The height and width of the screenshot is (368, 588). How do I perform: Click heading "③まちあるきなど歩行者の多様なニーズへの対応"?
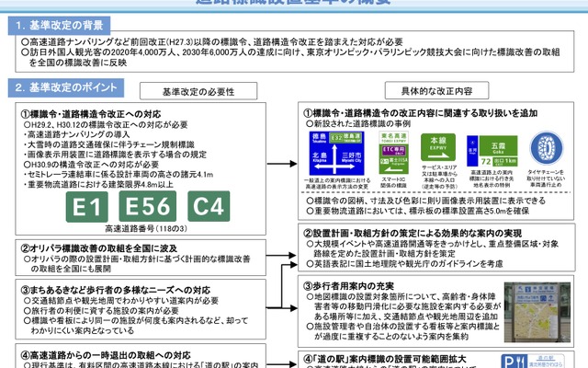click(116, 290)
